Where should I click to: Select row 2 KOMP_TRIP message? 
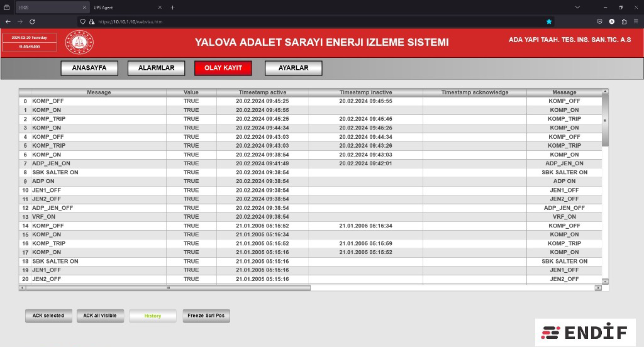coord(49,119)
